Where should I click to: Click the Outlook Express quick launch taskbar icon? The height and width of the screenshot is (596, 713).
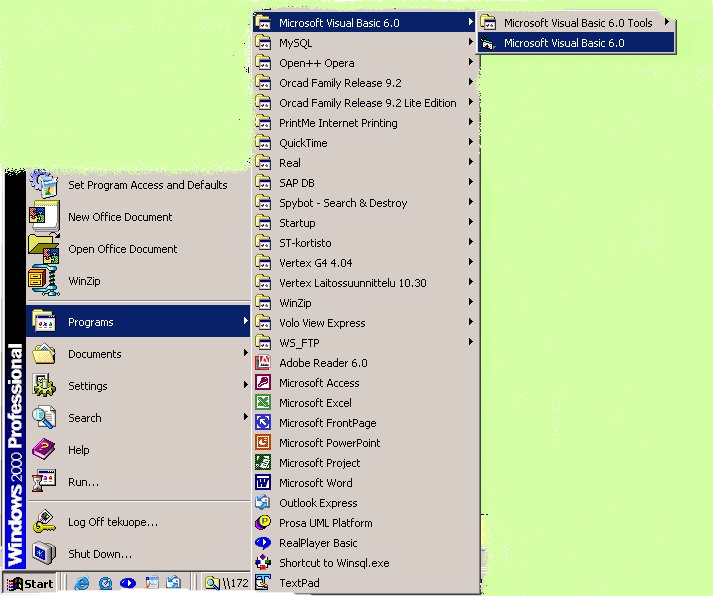coord(173,583)
